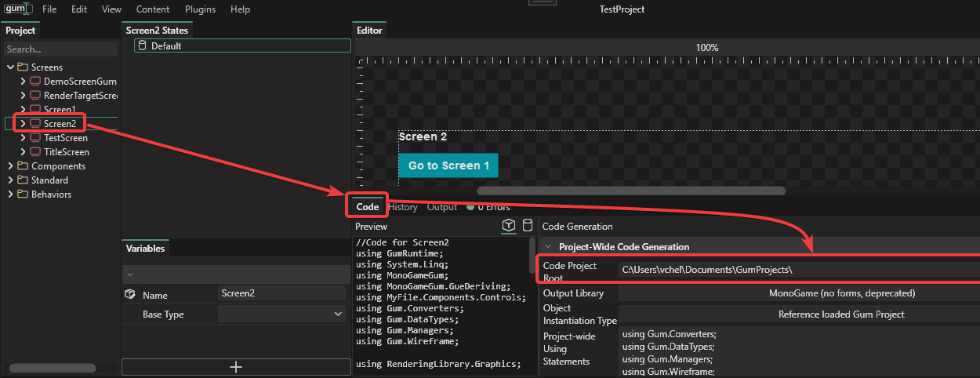Click the Go to Screen 1 button
Screen dimensions: 980x378
[x=448, y=165]
